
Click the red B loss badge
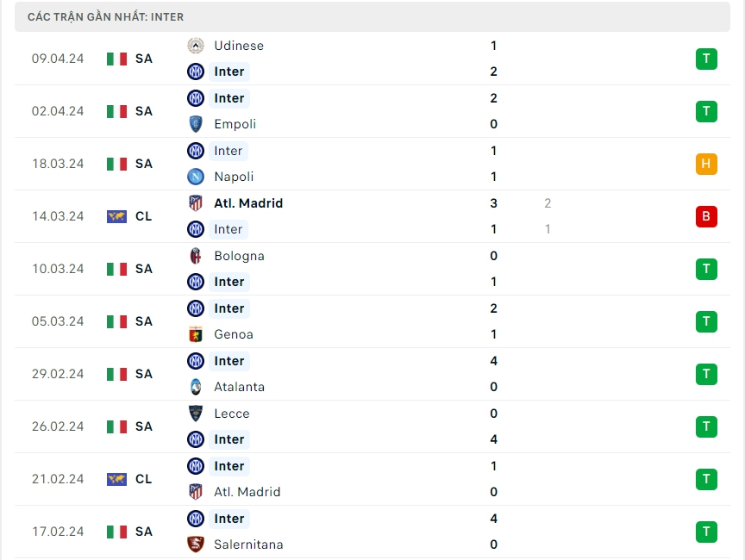tap(706, 216)
